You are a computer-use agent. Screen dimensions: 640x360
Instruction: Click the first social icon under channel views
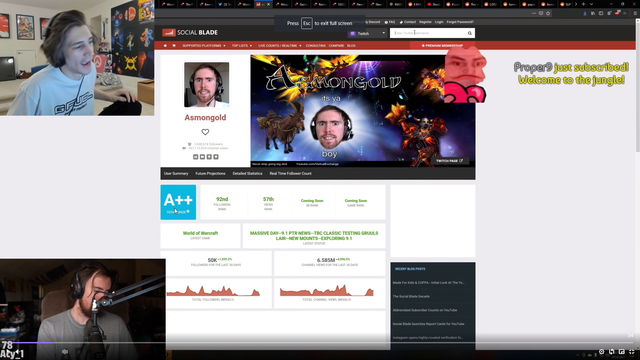[196, 157]
